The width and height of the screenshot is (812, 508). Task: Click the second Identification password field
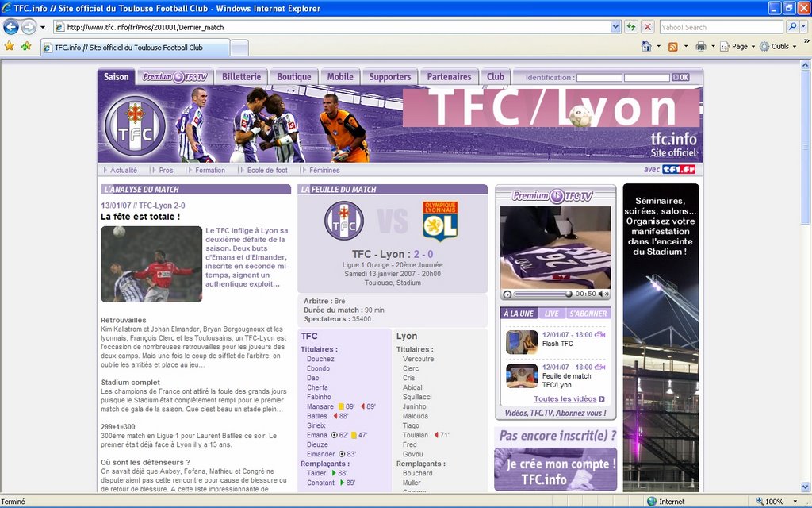(647, 77)
